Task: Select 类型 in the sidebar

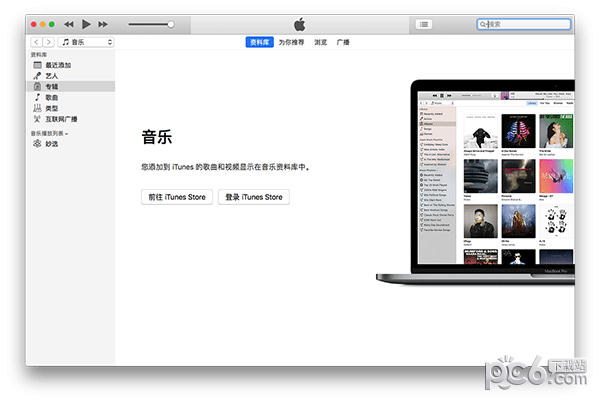Action: click(70, 108)
